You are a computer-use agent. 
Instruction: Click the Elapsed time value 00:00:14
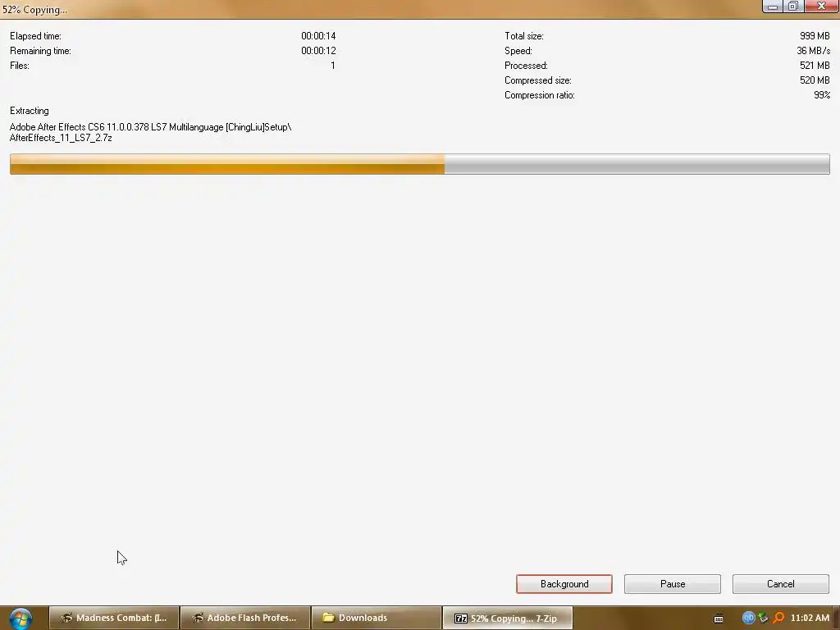pos(318,36)
